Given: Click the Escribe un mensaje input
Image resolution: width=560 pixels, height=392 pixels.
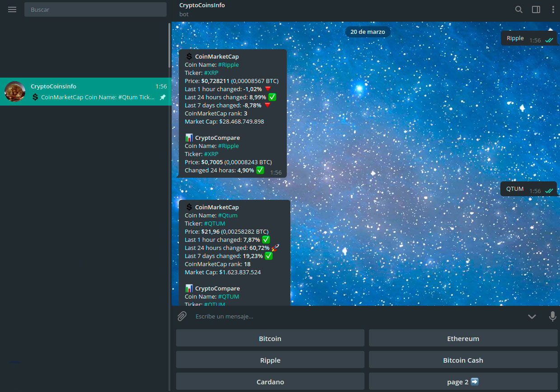Looking at the screenshot, I should (357, 316).
